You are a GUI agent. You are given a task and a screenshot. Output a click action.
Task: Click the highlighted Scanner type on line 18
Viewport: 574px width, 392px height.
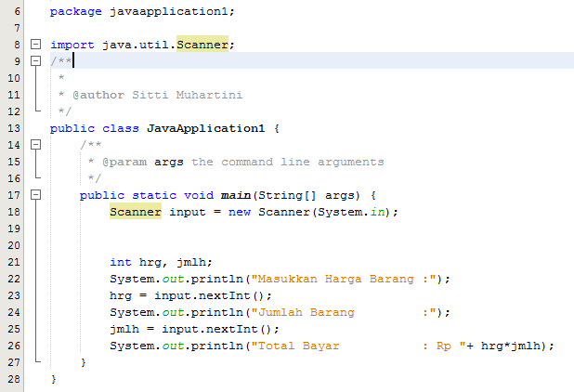(136, 212)
